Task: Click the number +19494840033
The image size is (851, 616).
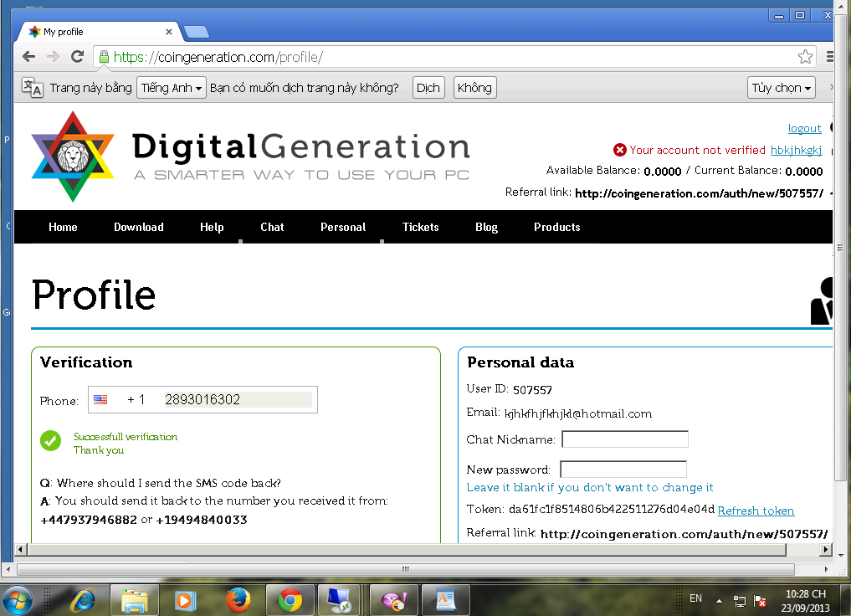Action: pos(202,520)
